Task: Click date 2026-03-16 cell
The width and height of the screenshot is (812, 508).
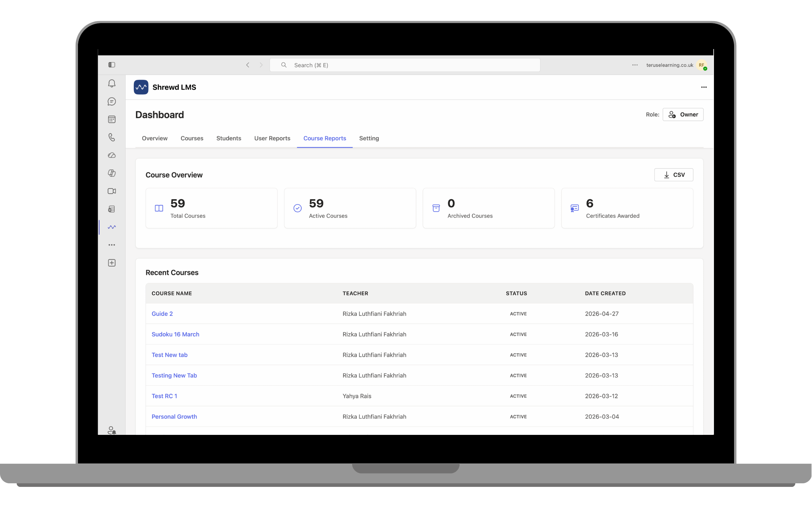Action: click(601, 334)
